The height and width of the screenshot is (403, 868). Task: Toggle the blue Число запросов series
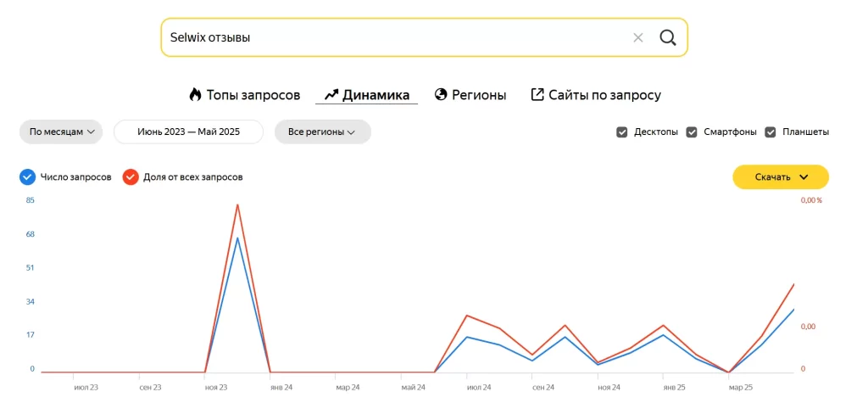[x=28, y=177]
